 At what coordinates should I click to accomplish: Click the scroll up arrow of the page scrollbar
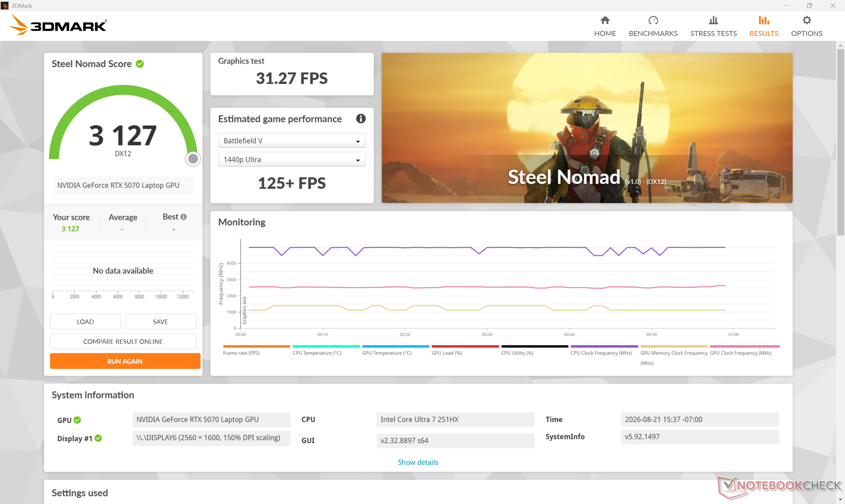click(x=841, y=45)
